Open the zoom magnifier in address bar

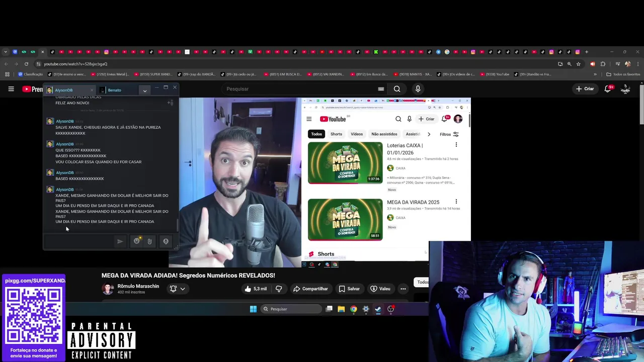click(x=569, y=64)
